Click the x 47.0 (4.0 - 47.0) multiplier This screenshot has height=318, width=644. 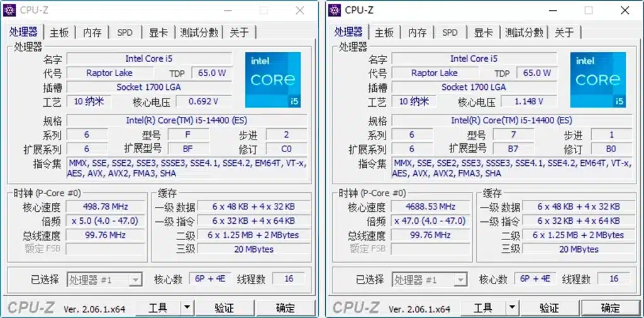[x=430, y=221]
